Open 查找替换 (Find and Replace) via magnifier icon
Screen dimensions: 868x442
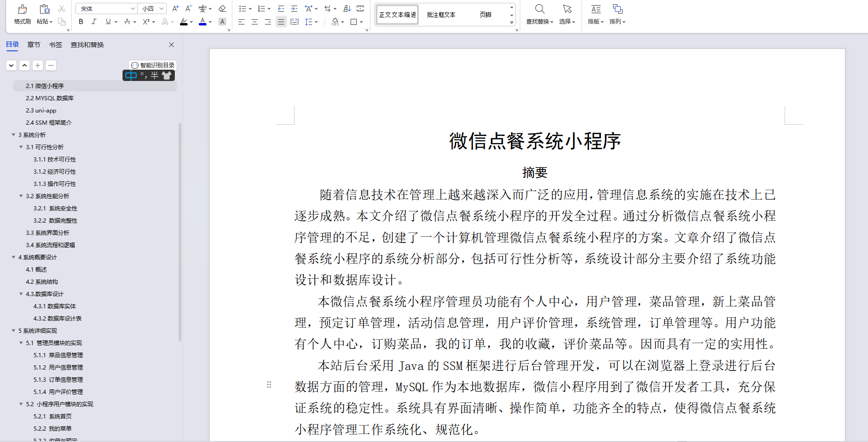[539, 8]
